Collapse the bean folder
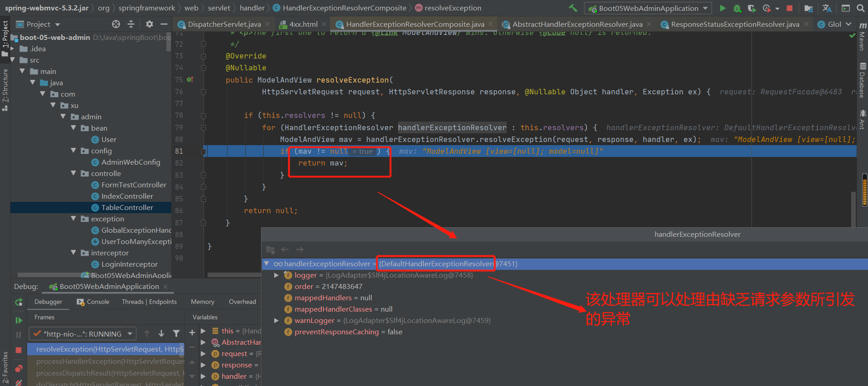 click(x=73, y=128)
